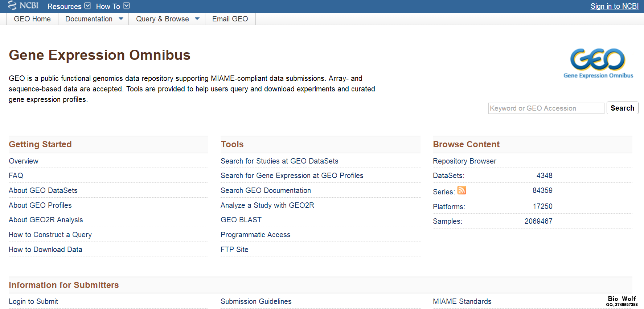This screenshot has width=644, height=309.
Task: Open the Repository Browser link
Action: 464,161
